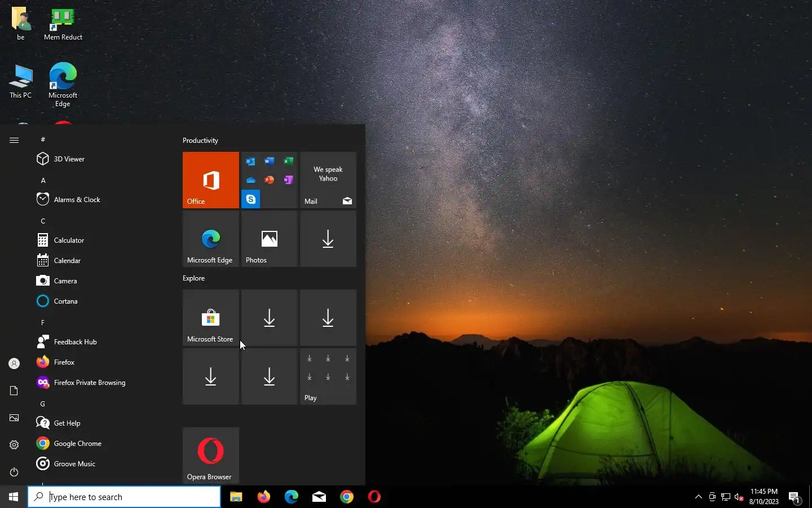Launch Alarms & Clock app
This screenshot has height=508, width=812.
[101, 200]
